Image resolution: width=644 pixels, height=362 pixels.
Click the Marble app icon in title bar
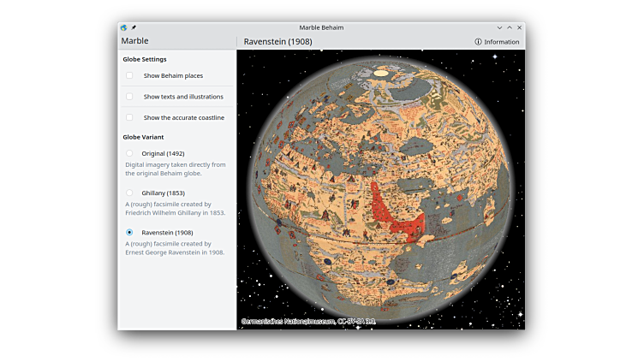tap(124, 27)
